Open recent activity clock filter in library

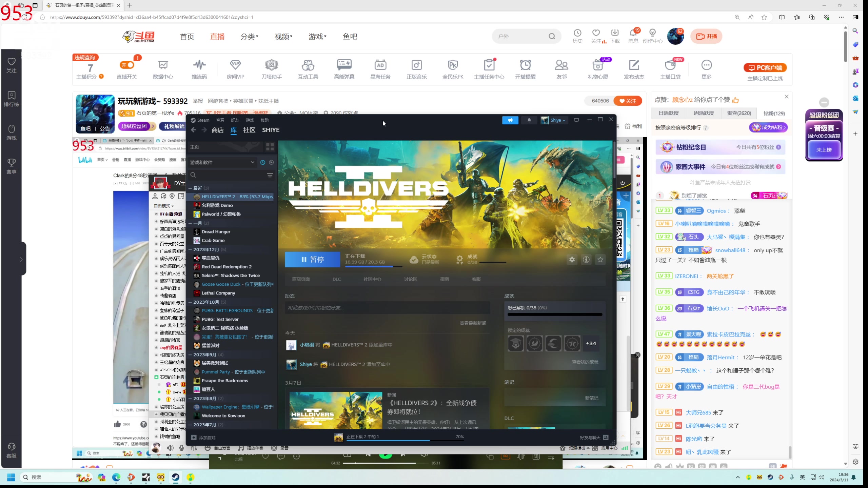click(262, 162)
